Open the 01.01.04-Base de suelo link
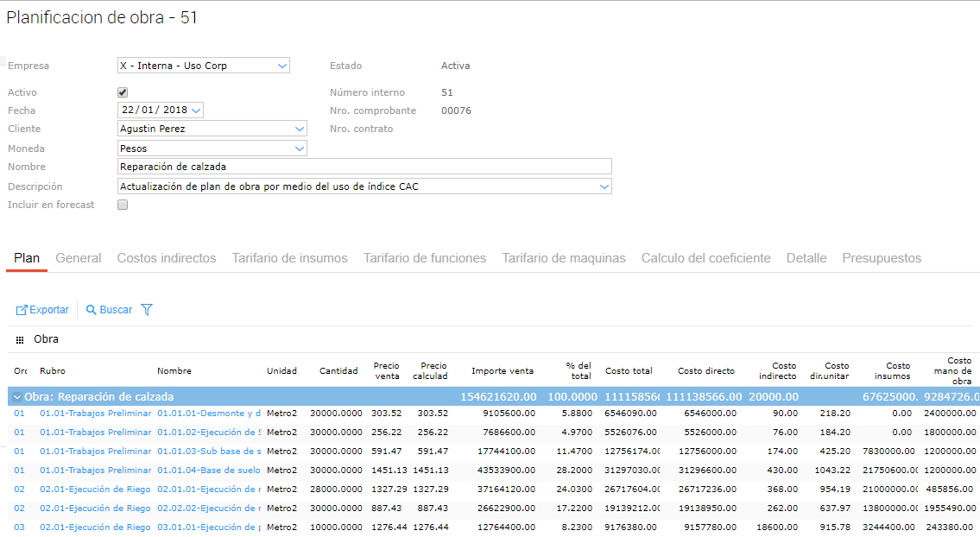This screenshot has width=980, height=537. [x=208, y=471]
